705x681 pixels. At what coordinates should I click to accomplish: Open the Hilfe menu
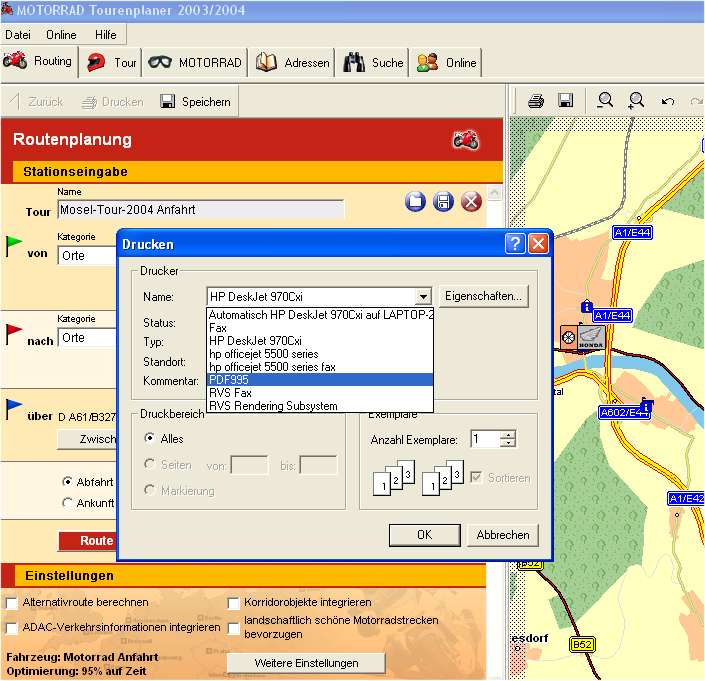click(106, 35)
